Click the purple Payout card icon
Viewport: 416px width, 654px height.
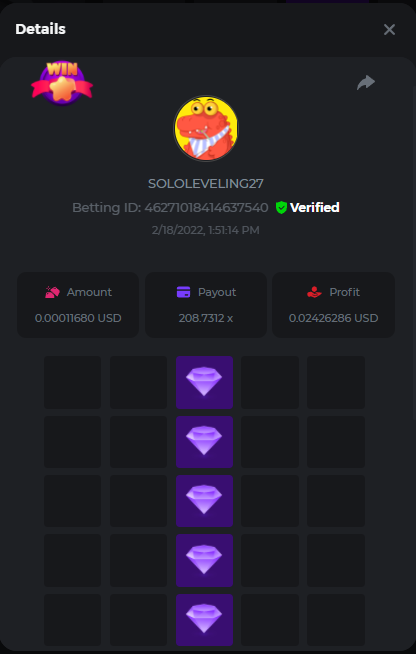click(x=184, y=292)
